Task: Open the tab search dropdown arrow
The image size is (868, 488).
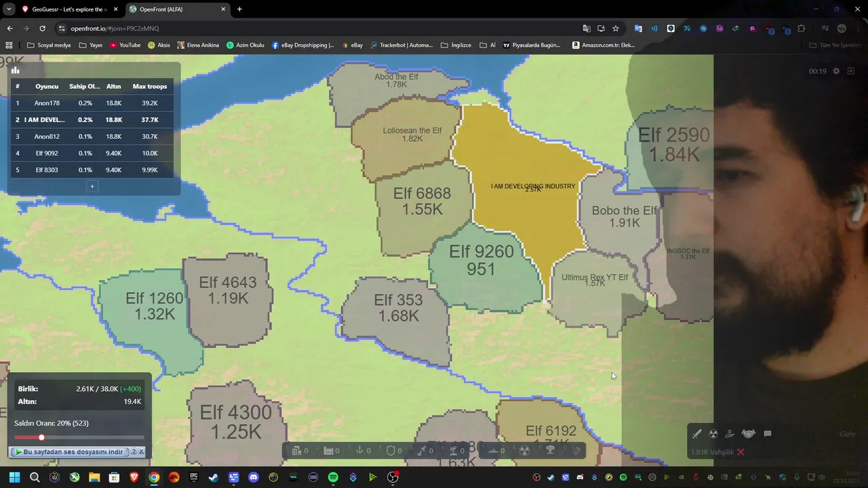Action: pos(9,9)
